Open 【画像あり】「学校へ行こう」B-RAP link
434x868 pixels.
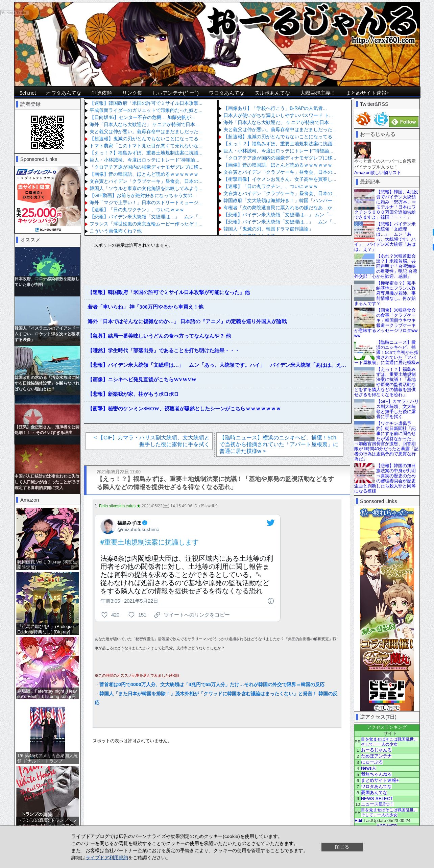point(275,108)
